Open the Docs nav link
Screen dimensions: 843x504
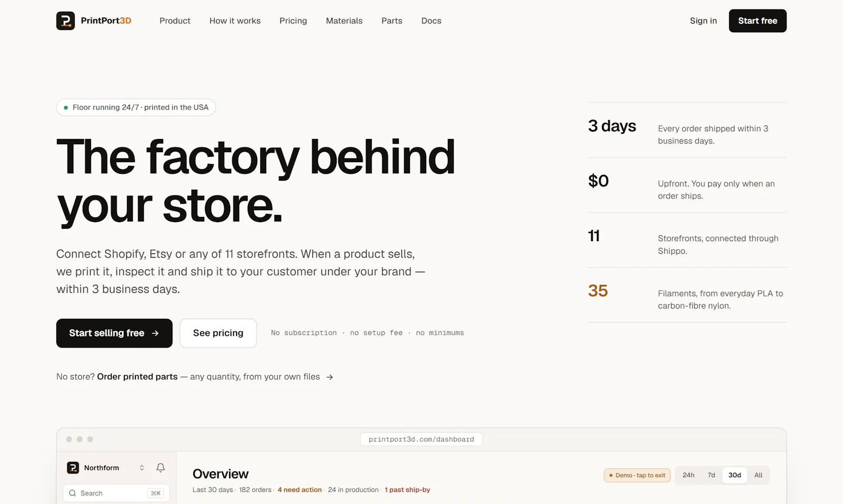[431, 21]
